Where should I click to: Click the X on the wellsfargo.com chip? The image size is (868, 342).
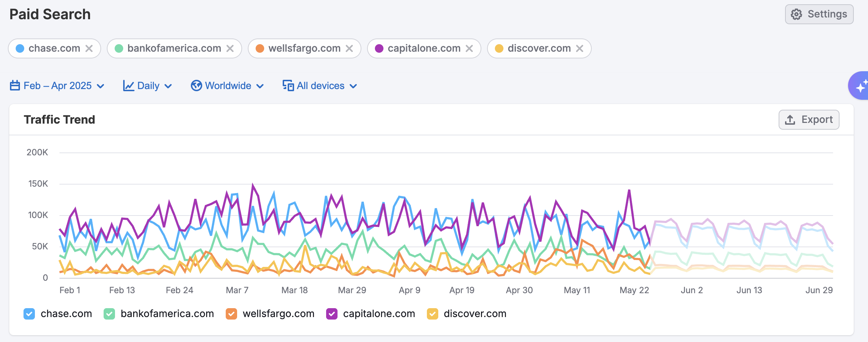point(349,48)
